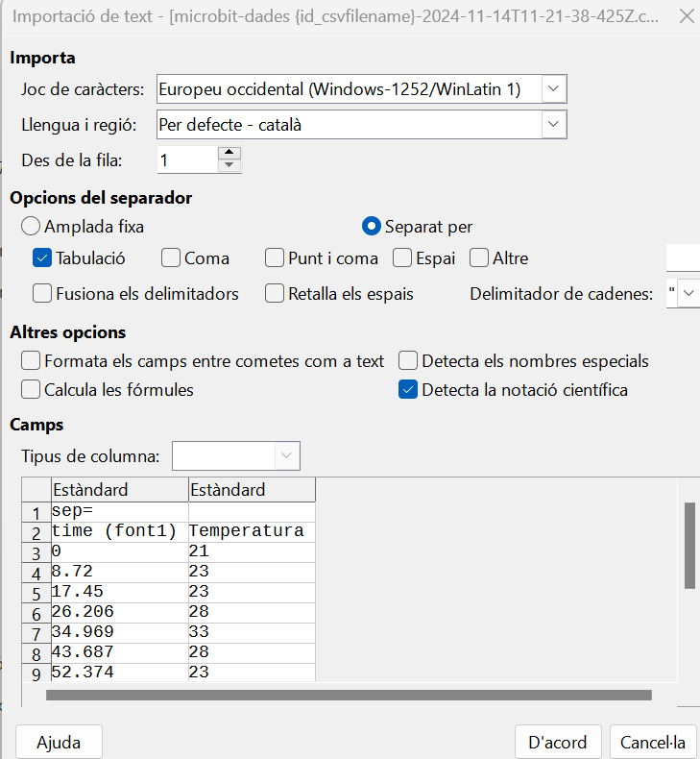The image size is (700, 759).
Task: Uncheck the 'Tabulació' separator checkbox
Action: point(42,258)
